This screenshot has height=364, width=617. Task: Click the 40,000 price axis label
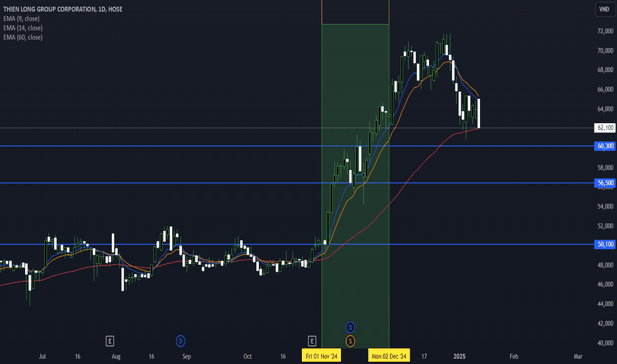click(x=605, y=343)
